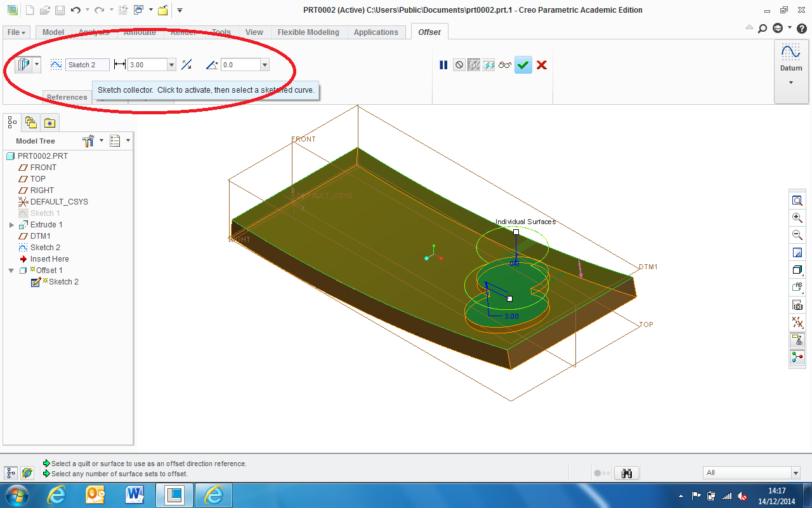Switch to the View tab
The image size is (812, 508).
(x=254, y=32)
